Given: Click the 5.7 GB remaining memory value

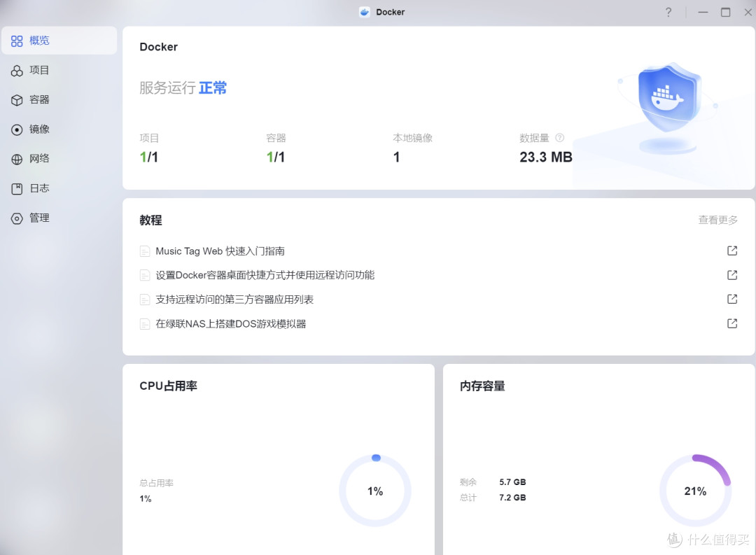Looking at the screenshot, I should (512, 482).
